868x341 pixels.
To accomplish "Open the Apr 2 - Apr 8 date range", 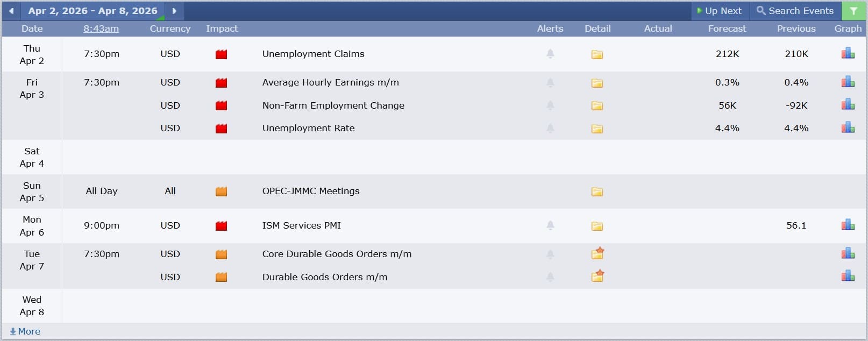I will (x=93, y=11).
